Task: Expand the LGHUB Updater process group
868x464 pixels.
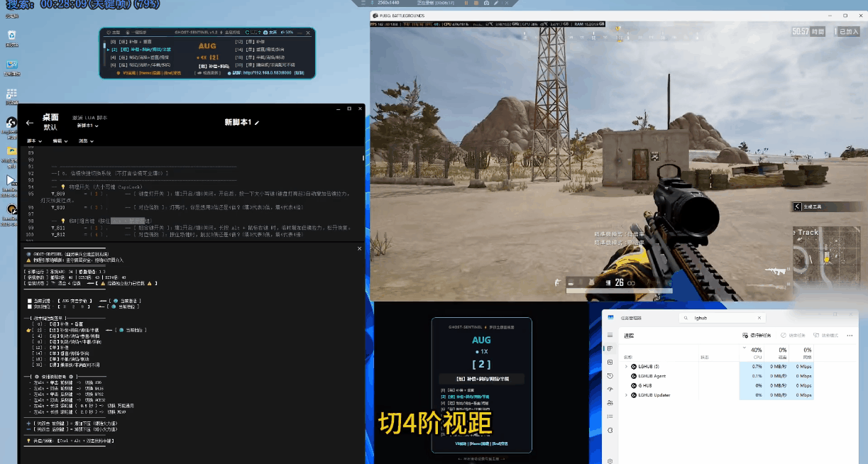Action: coord(625,394)
